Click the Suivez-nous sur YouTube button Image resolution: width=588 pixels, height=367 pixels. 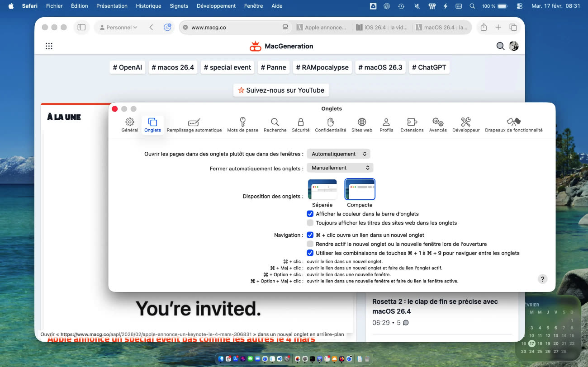pos(281,90)
